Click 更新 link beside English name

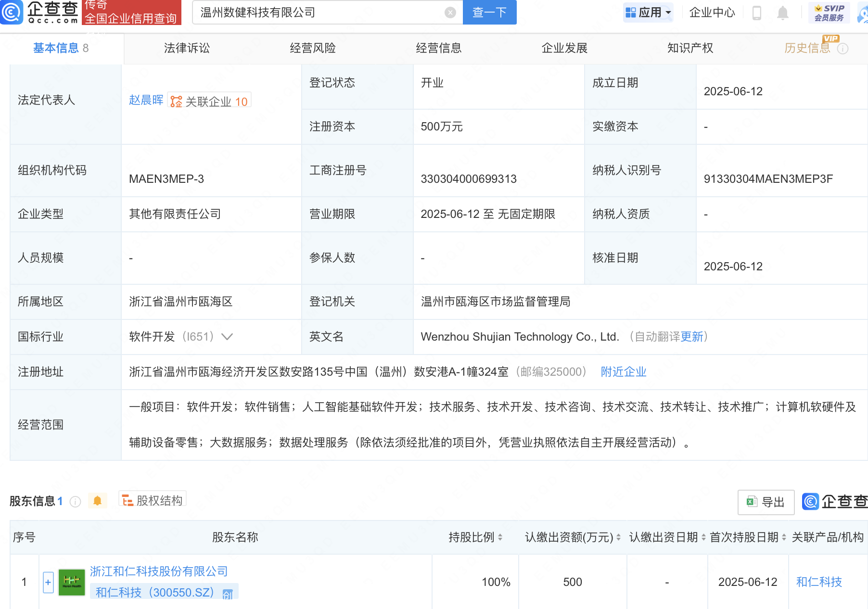(x=692, y=337)
